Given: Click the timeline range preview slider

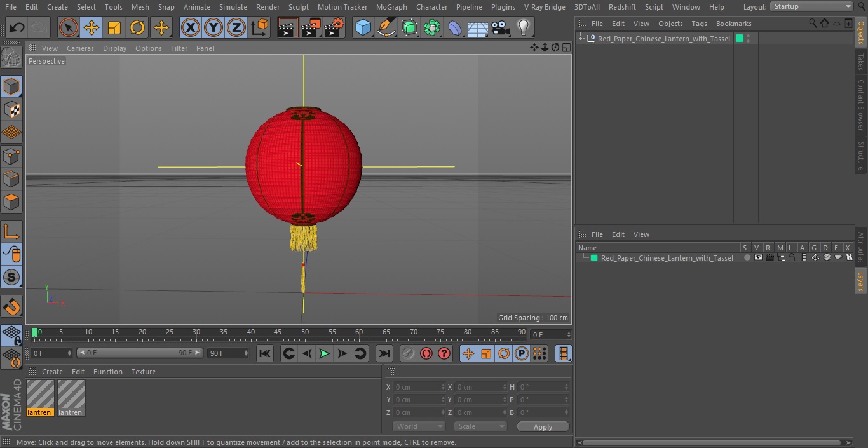Looking at the screenshot, I should point(139,353).
